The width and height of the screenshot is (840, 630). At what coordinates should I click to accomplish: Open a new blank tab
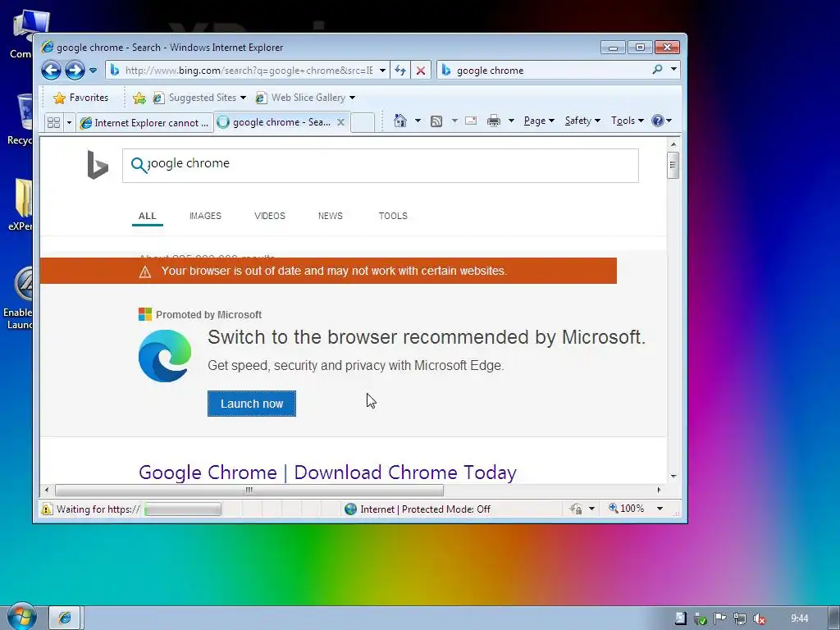tap(363, 123)
